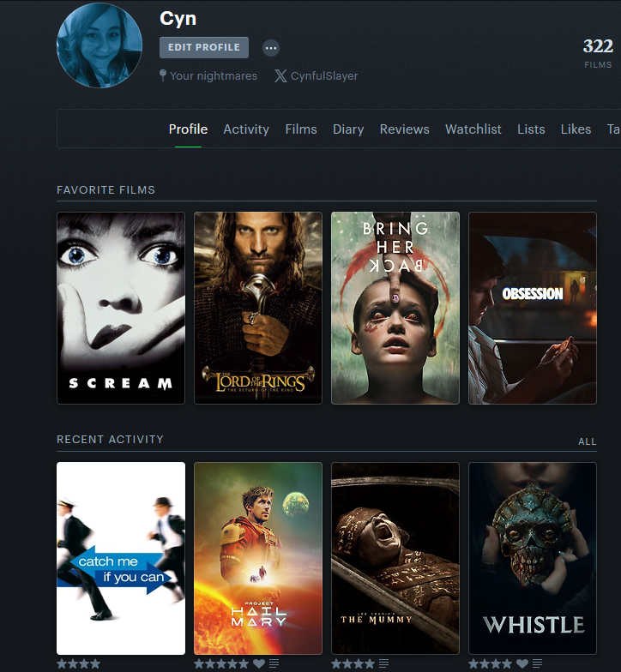
Task: Click the location pin icon
Action: click(163, 75)
